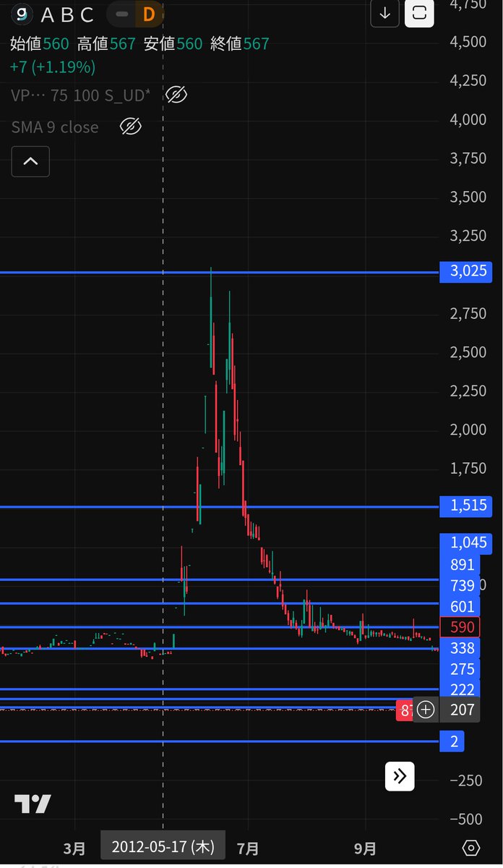Change the D daily interval
This screenshot has width=503, height=868.
point(150,14)
